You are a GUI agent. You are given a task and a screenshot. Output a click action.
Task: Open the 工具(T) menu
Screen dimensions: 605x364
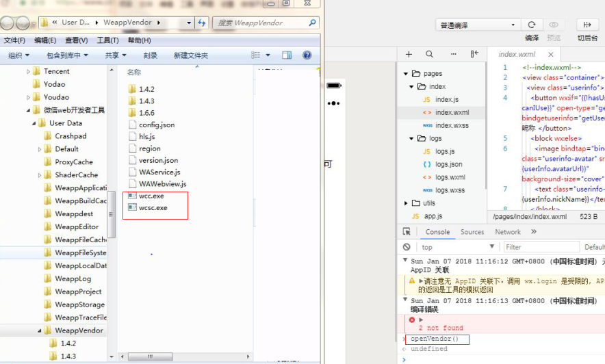[107, 40]
